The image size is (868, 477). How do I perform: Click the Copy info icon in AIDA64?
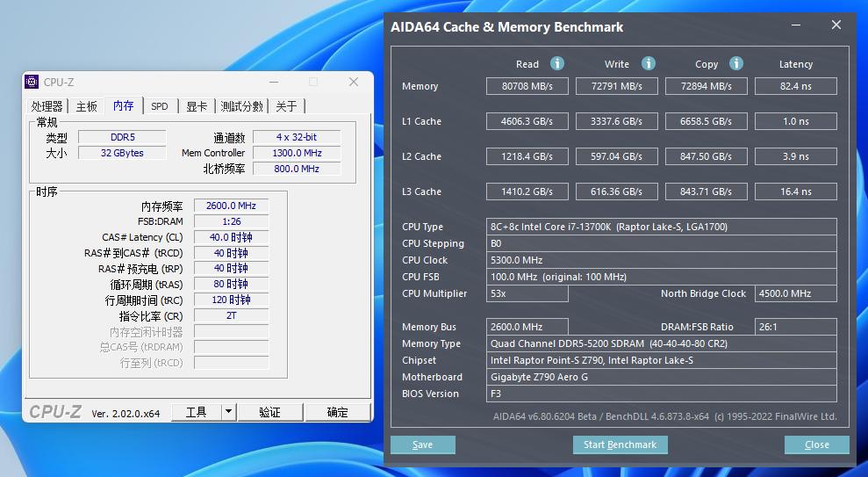736,64
